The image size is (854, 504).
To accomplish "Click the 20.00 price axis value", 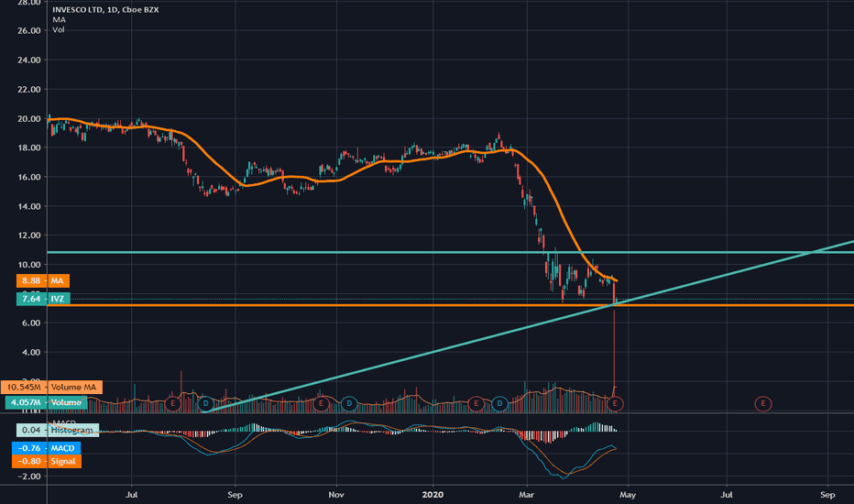I will coord(29,119).
